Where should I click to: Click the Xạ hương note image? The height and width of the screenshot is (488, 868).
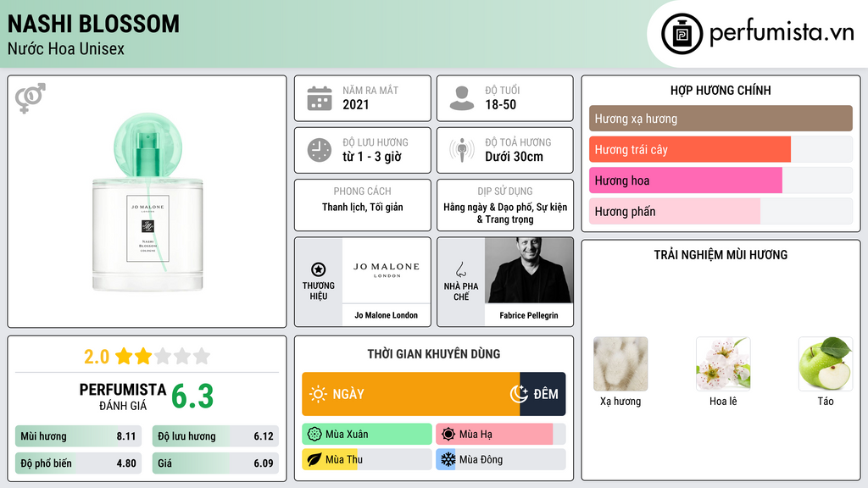620,363
